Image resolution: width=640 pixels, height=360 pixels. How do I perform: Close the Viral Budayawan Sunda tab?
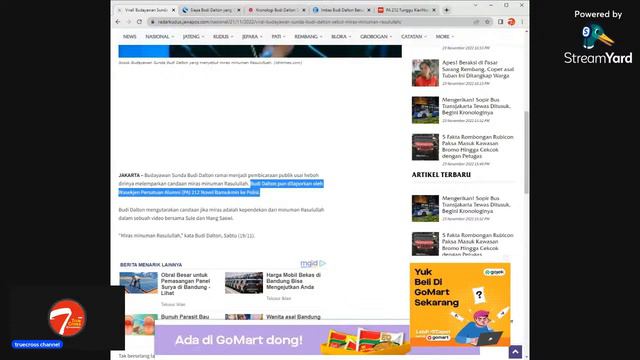(x=173, y=10)
